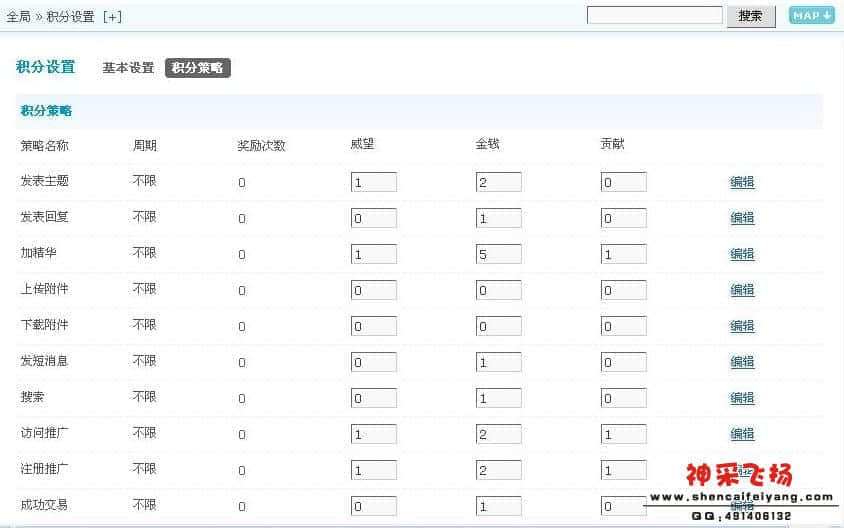Viewport: 844px width, 528px height.
Task: Focus 金钱 field for 成功交易
Action: pos(498,506)
